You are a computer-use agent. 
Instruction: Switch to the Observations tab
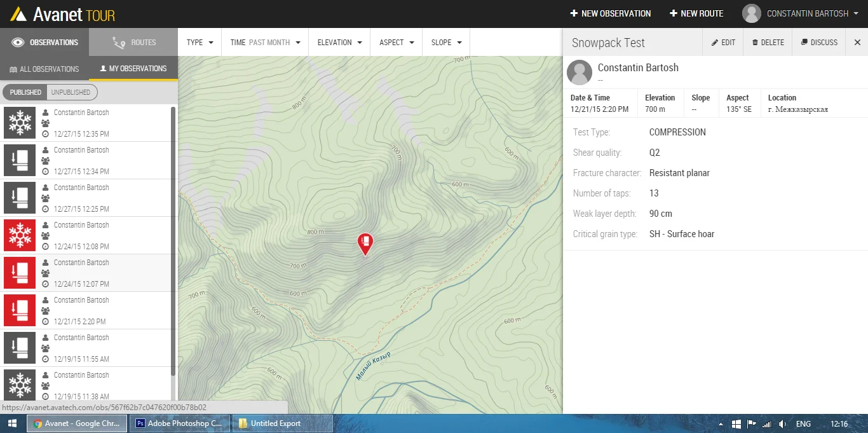click(x=44, y=43)
